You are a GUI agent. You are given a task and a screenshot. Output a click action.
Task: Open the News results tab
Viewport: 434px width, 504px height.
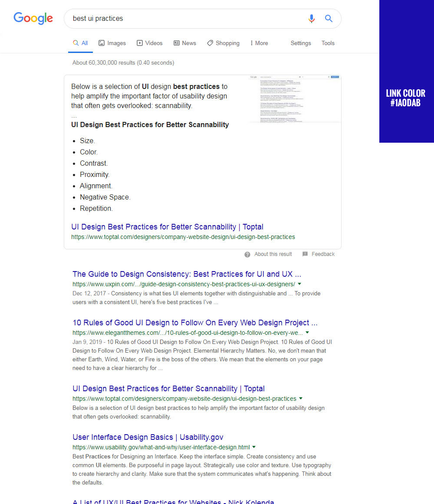pyautogui.click(x=184, y=43)
